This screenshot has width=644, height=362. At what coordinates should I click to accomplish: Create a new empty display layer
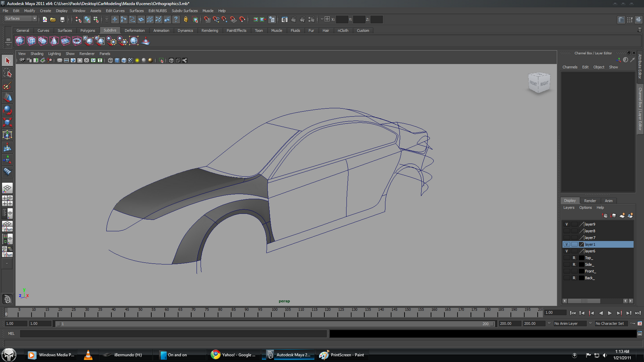point(622,216)
